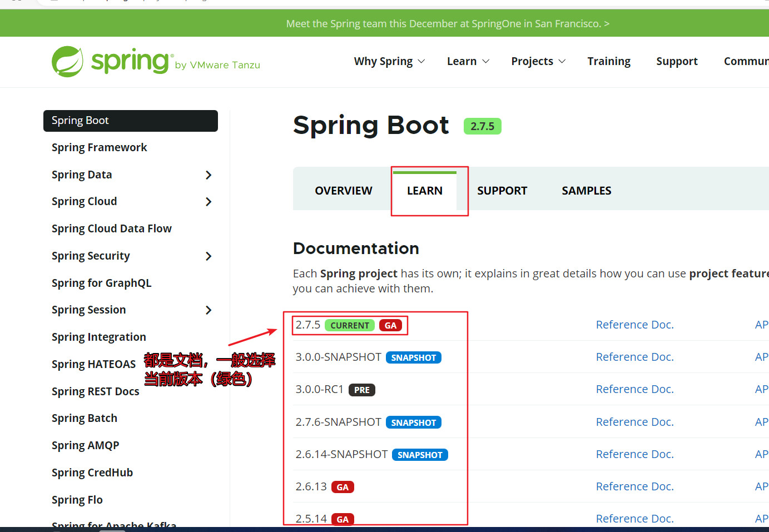The image size is (769, 532).
Task: Switch to the SUPPORT tab
Action: click(502, 191)
